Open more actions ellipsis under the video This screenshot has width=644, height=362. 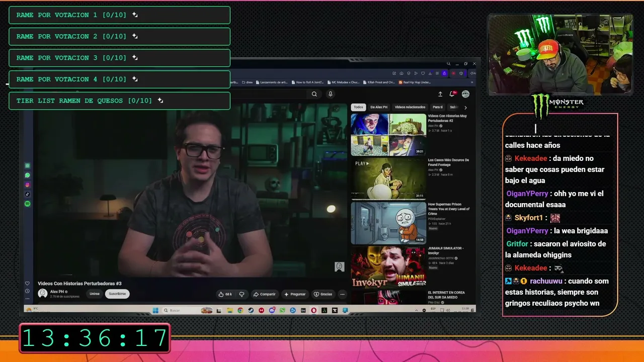coord(342,294)
